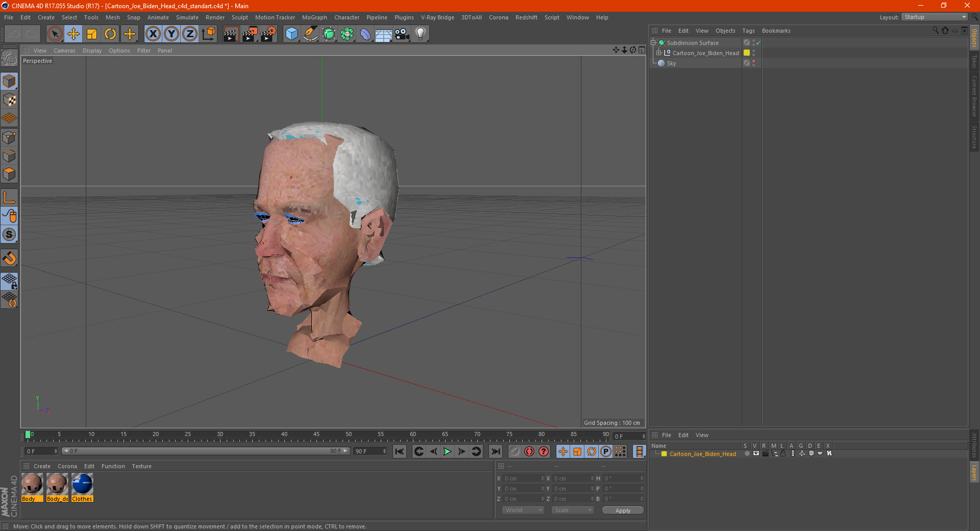980x531 pixels.
Task: Switch to Edges mode
Action: [x=9, y=156]
